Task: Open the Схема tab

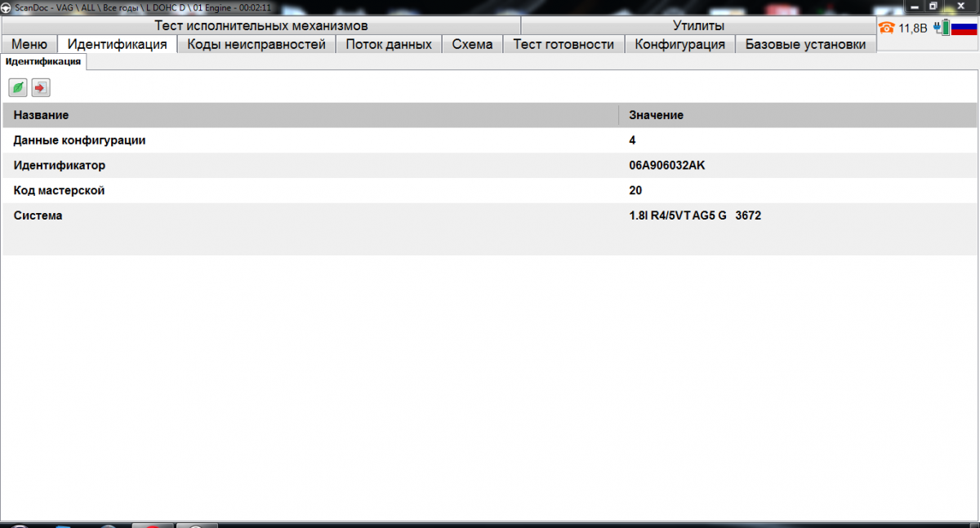Action: point(472,44)
